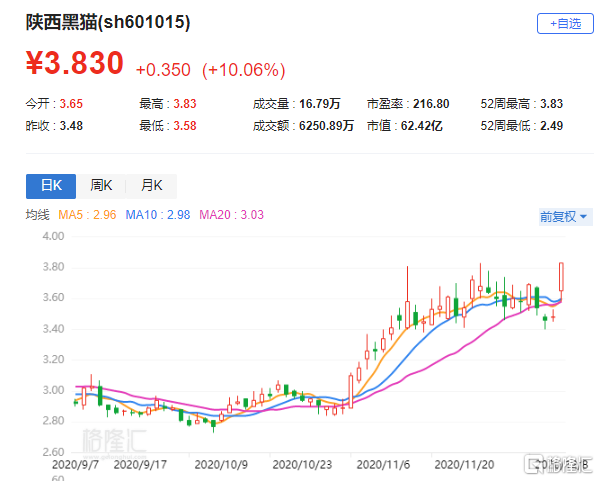This screenshot has height=481, width=599.
Task: Click the 3.60 y-axis price label
Action: (x=53, y=298)
